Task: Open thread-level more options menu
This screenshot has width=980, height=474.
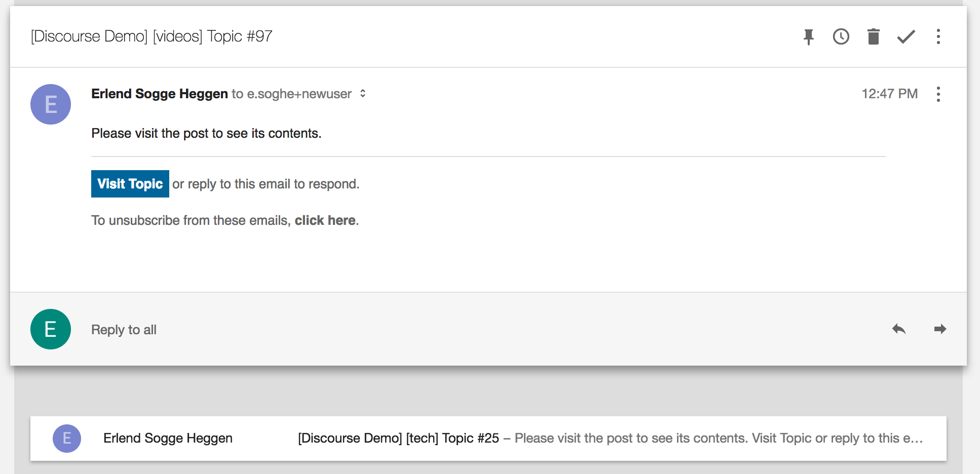Action: (938, 36)
